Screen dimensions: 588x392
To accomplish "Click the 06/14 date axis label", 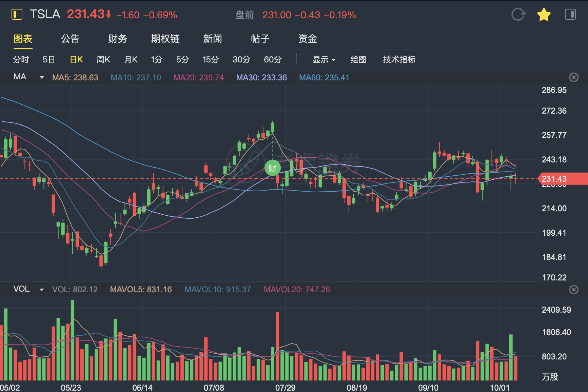I will click(142, 388).
